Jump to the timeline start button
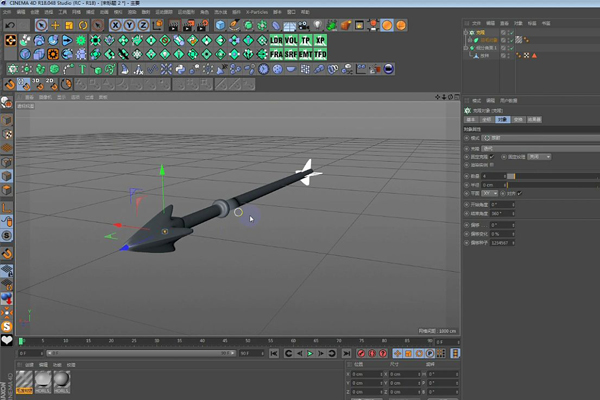Image resolution: width=600 pixels, height=400 pixels. point(276,353)
